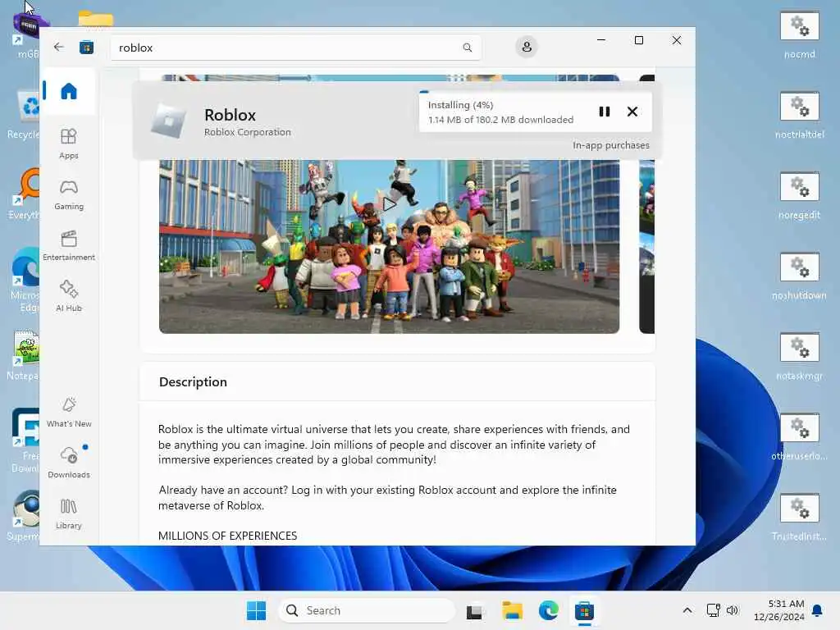Open the clock showing 5:31 AM
This screenshot has height=630, width=840.
779,610
